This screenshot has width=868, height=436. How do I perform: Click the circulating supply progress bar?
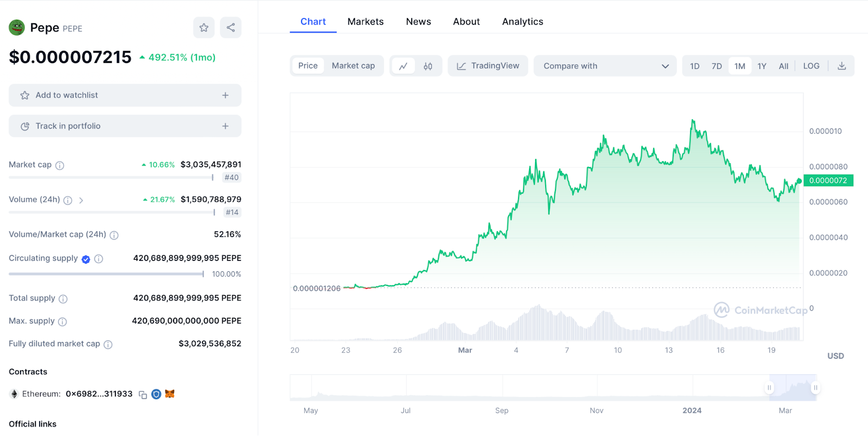pos(106,274)
